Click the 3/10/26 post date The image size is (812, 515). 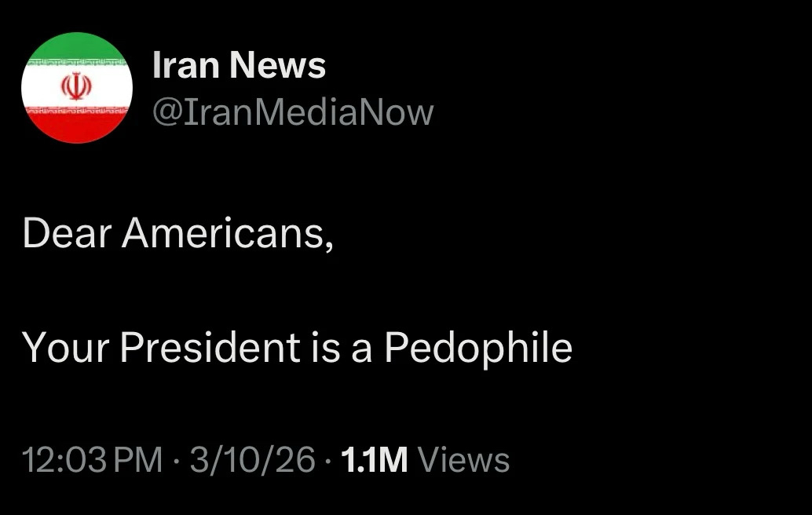(252, 460)
